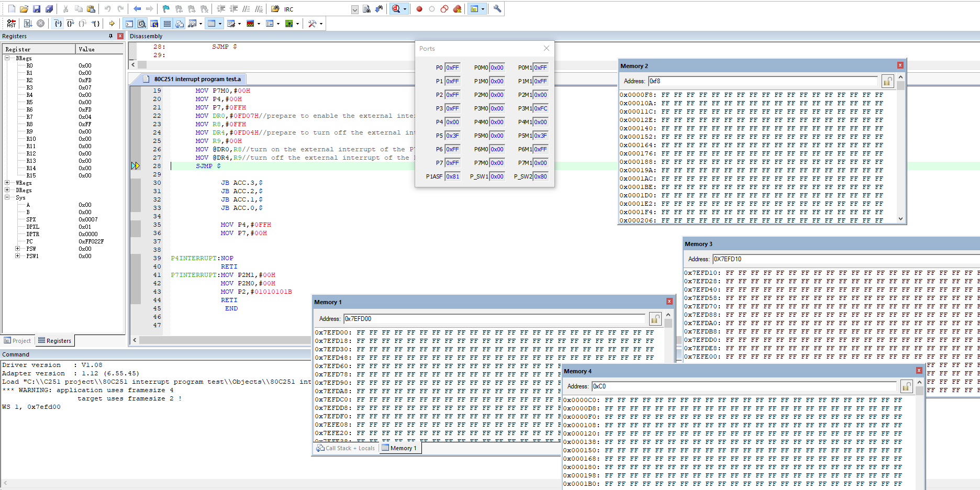Insert a bookmark with the flag icon
980x490 pixels.
[x=166, y=9]
